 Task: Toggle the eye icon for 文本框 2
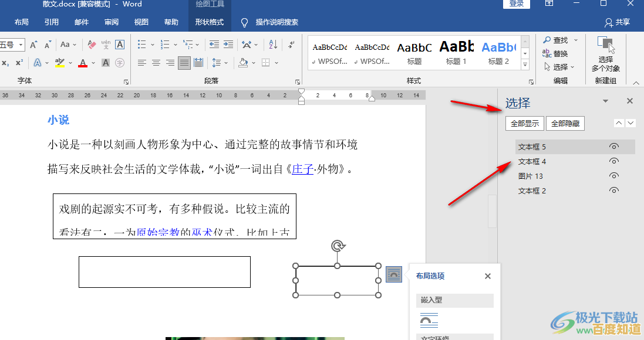614,190
